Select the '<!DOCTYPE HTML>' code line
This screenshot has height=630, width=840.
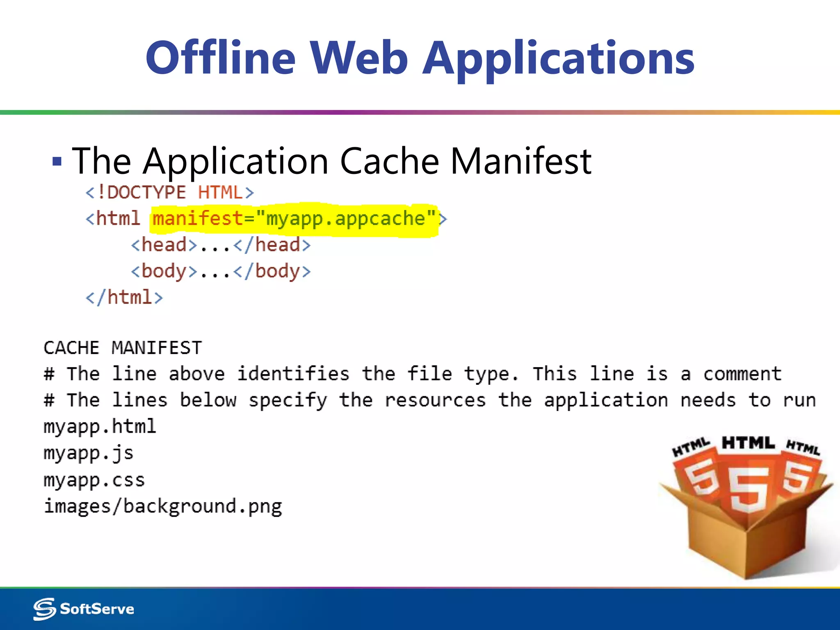click(170, 192)
